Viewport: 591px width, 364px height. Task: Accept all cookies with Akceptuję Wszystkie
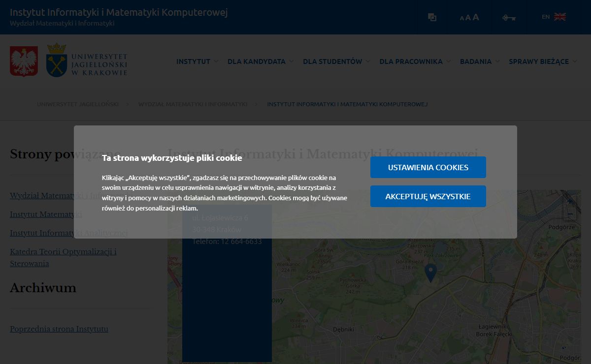tap(428, 196)
